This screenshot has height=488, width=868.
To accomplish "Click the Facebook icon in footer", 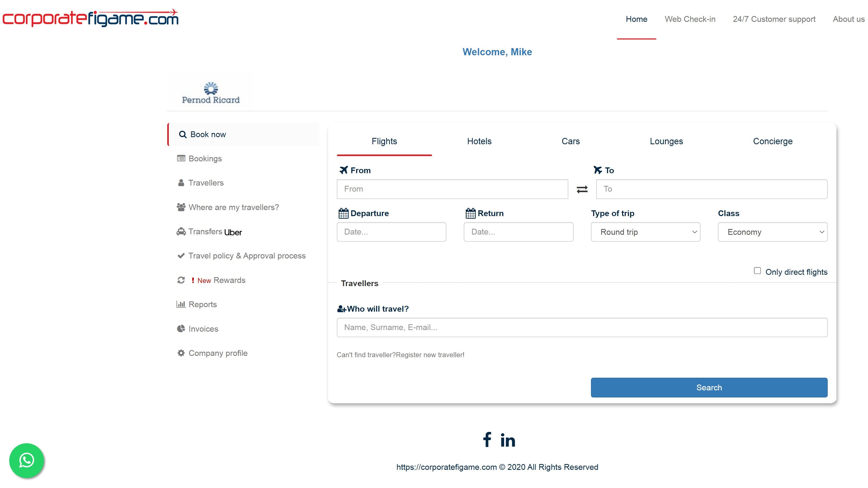I will pos(487,440).
